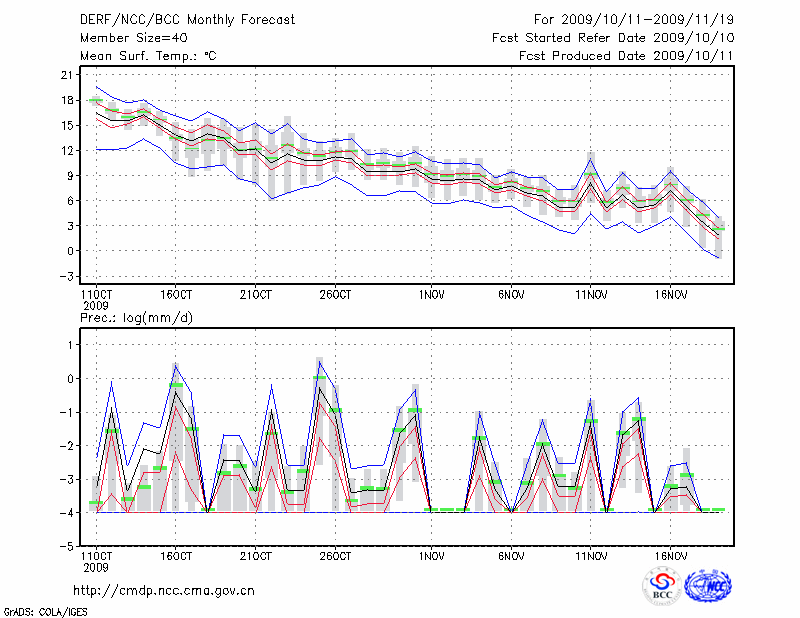Click the NCC globe logo
The image size is (800, 618).
tap(708, 586)
